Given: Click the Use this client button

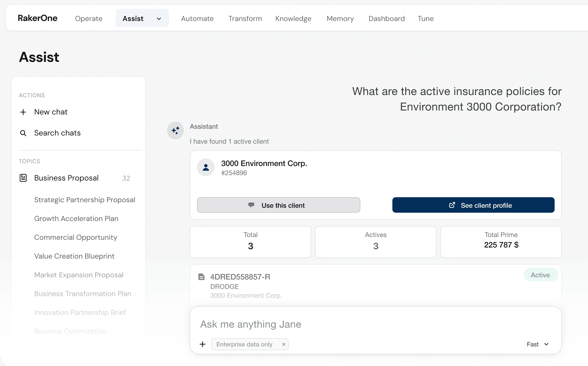Looking at the screenshot, I should 278,205.
